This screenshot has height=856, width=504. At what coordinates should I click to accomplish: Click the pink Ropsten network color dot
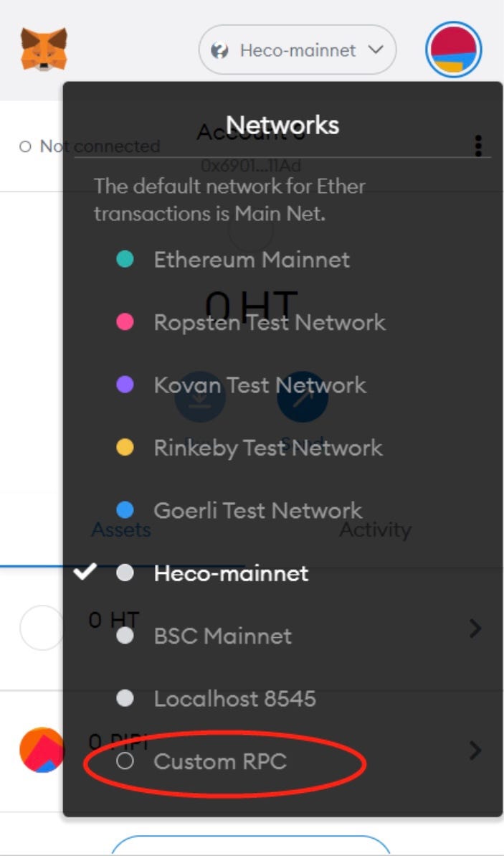click(124, 322)
